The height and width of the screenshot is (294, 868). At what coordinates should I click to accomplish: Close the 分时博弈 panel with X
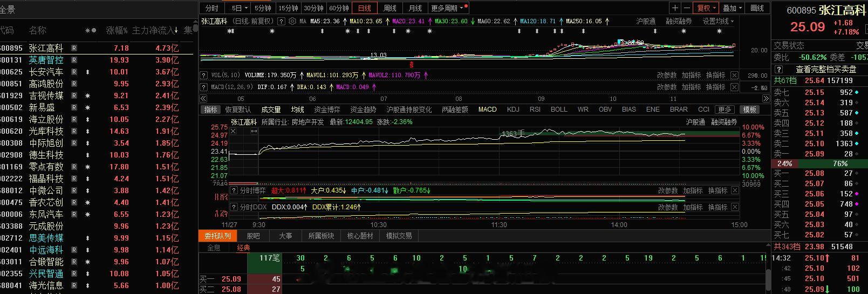(734, 190)
